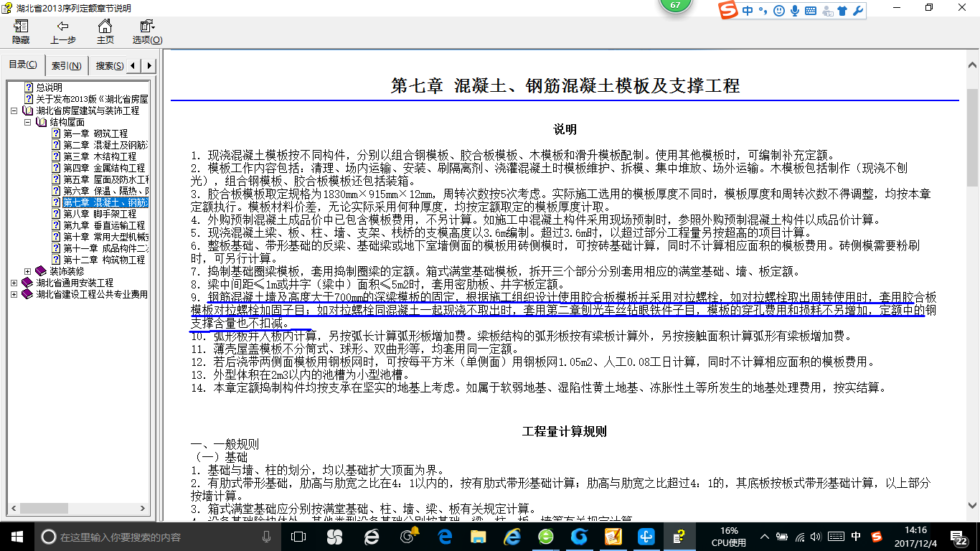Toggle the Sogou punctuation mode icon
980x551 pixels.
763,11
